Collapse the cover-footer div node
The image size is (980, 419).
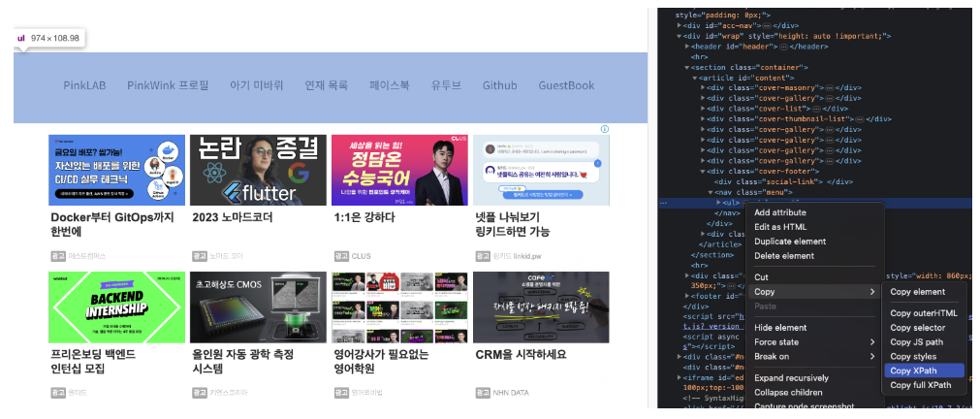click(x=703, y=172)
